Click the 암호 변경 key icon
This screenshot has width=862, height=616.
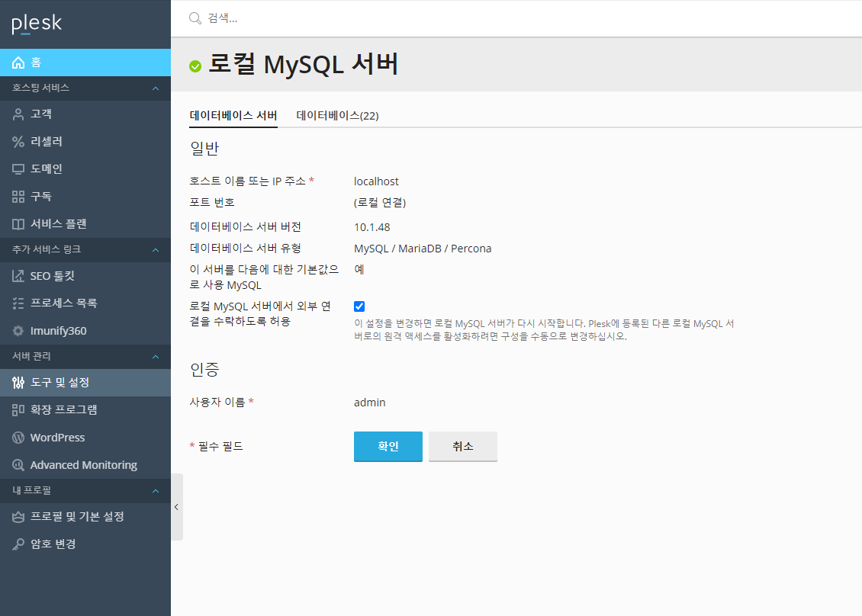pos(18,544)
